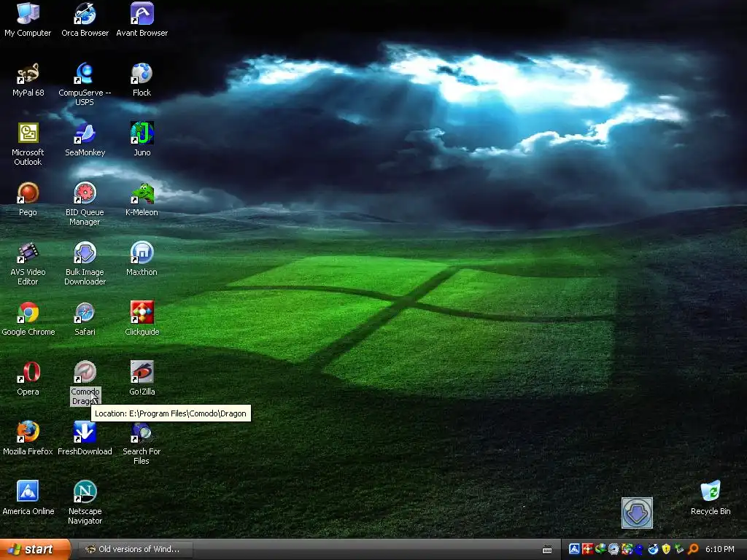Click the globe with green arrow tray icon
The image size is (747, 560).
tap(600, 549)
